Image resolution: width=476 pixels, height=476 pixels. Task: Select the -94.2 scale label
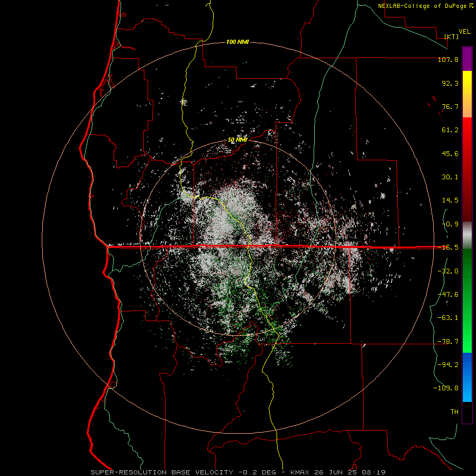pyautogui.click(x=448, y=365)
